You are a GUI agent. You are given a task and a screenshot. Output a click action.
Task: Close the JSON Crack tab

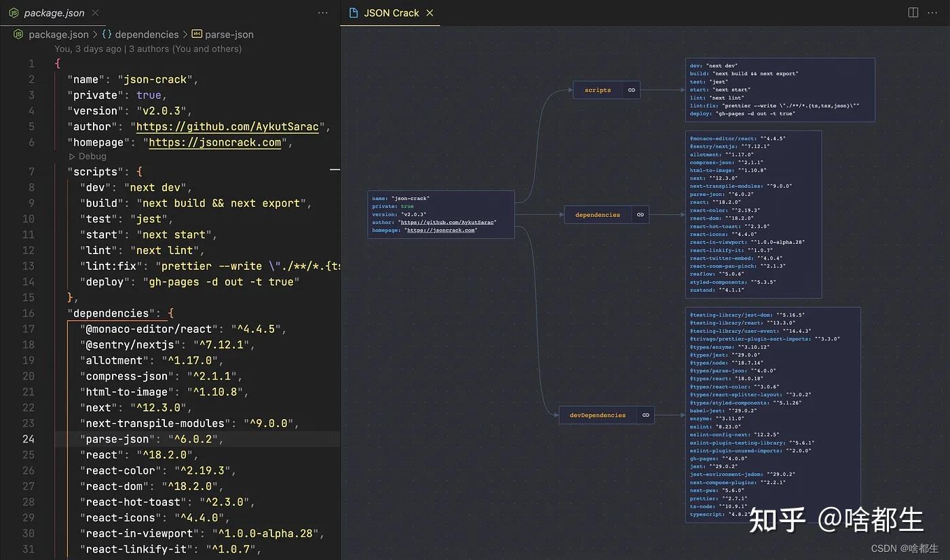click(430, 13)
